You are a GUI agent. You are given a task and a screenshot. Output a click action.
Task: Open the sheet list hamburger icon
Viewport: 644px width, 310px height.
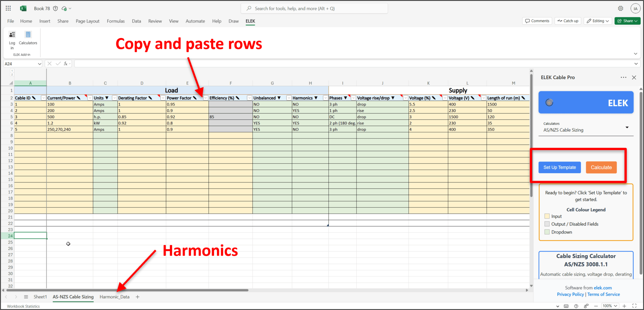(26, 297)
